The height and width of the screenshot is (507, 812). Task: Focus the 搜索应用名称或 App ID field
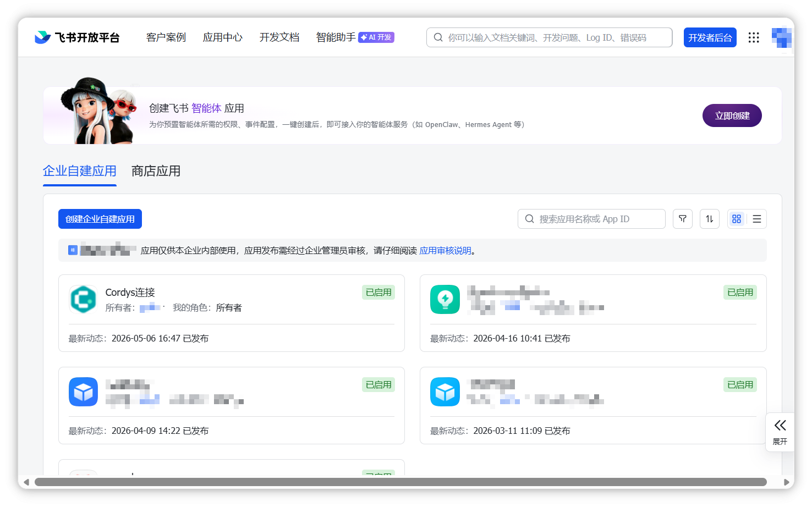[x=591, y=219]
